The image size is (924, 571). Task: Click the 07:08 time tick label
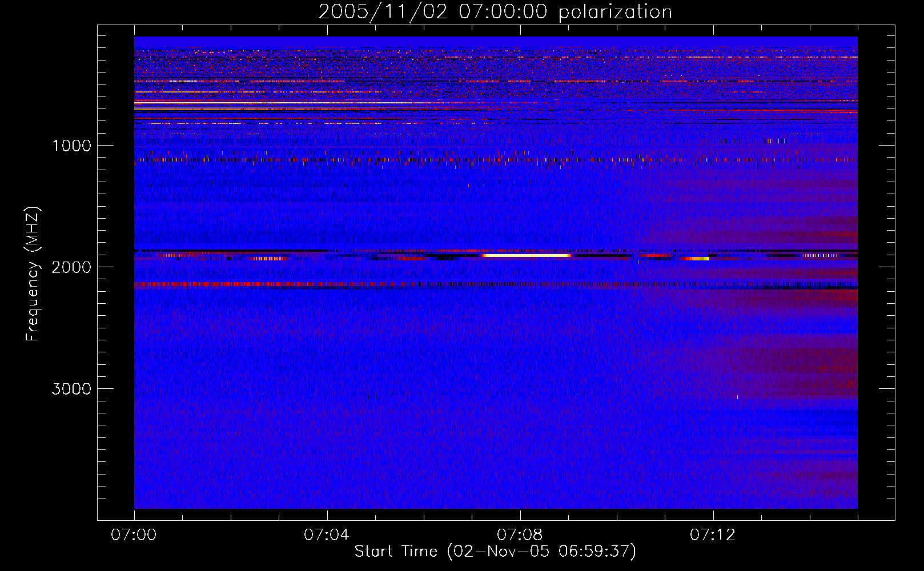click(x=520, y=535)
